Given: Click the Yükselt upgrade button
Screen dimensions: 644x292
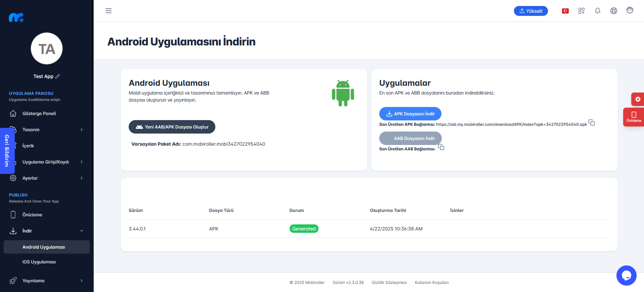Looking at the screenshot, I should 531,11.
